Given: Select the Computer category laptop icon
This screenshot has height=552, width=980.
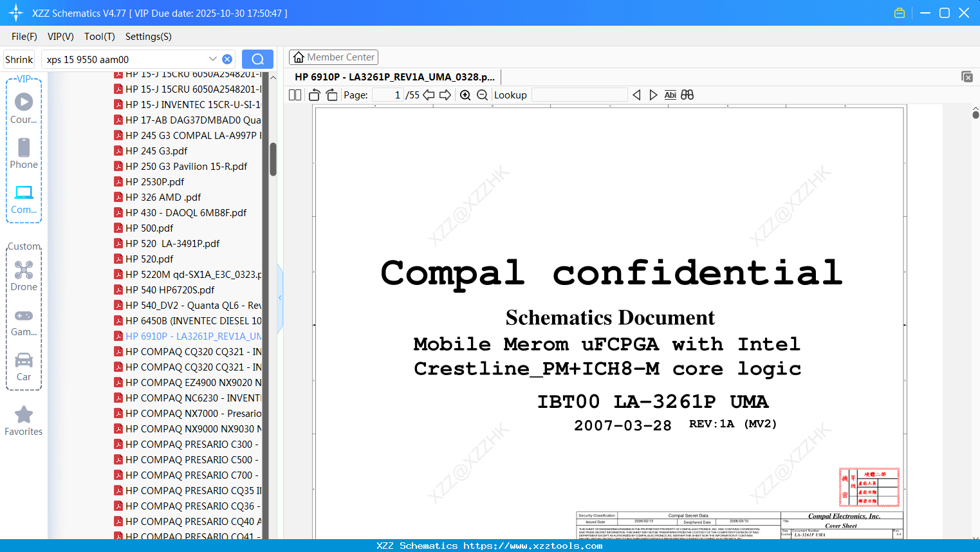Looking at the screenshot, I should click(24, 192).
